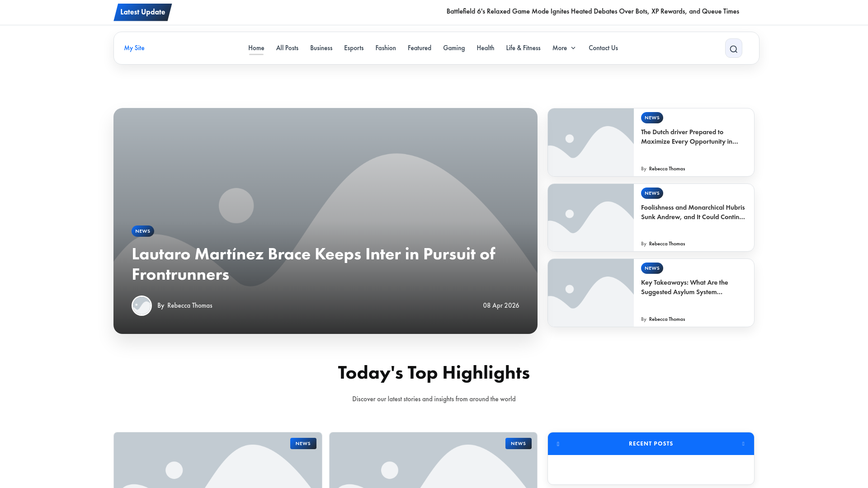The image size is (868, 488).
Task: Open the Esports menu item
Action: pyautogui.click(x=354, y=48)
